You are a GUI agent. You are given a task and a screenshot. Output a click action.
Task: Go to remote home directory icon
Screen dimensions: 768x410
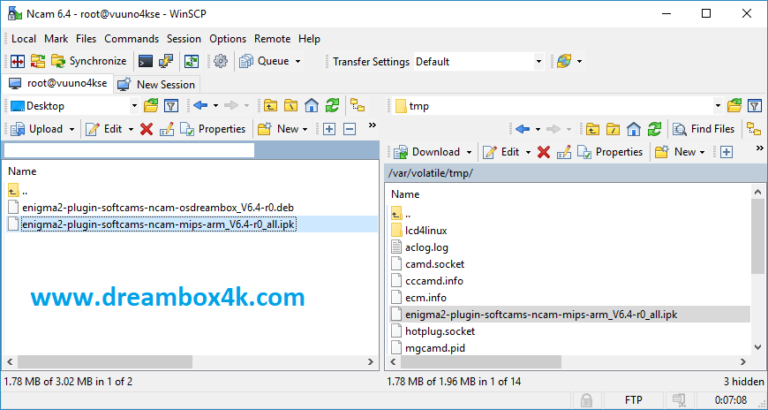(x=634, y=129)
